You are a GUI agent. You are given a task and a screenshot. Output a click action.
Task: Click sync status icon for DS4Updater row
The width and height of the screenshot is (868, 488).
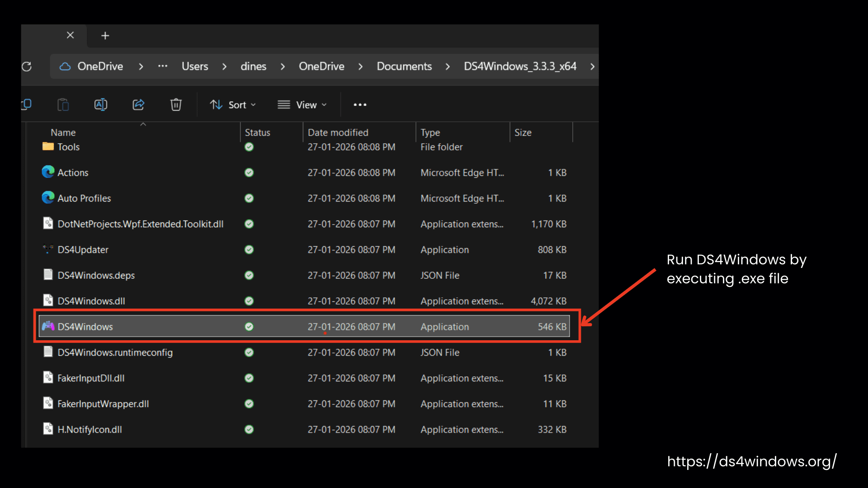pos(249,249)
